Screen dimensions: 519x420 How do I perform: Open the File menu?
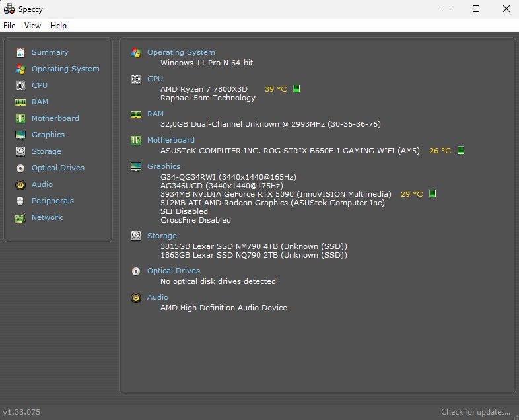click(x=9, y=26)
